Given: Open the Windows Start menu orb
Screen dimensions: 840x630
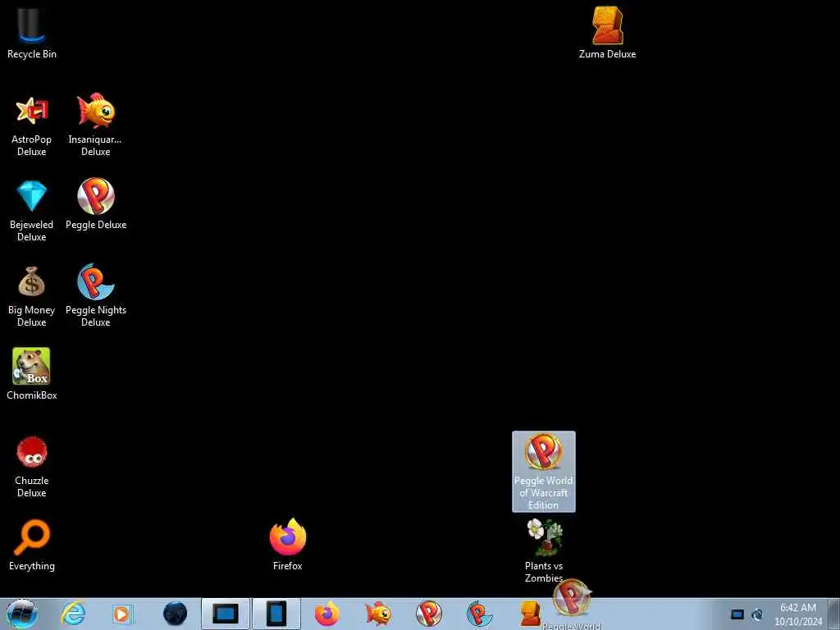Looking at the screenshot, I should [x=22, y=614].
